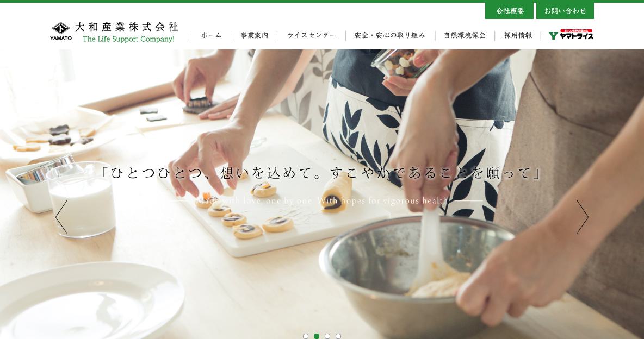Open ライスセンター navigation item
644x339 pixels.
pos(311,35)
